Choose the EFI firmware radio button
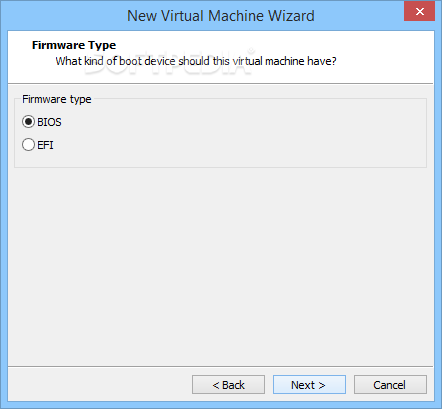Screen dimensions: 442x409 tap(28, 145)
